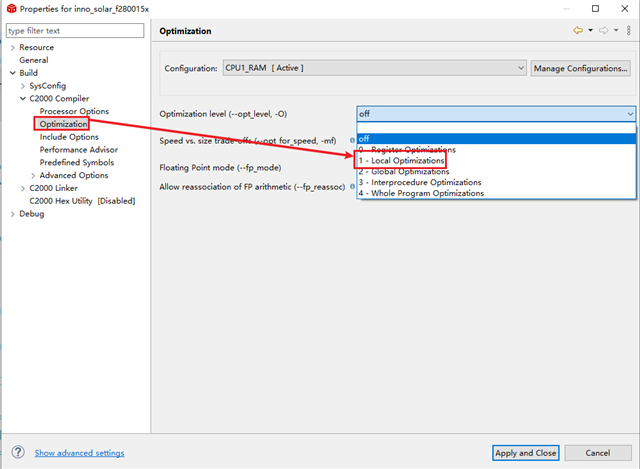This screenshot has height=469, width=640.
Task: Open the three-dot view menu icon
Action: [628, 31]
